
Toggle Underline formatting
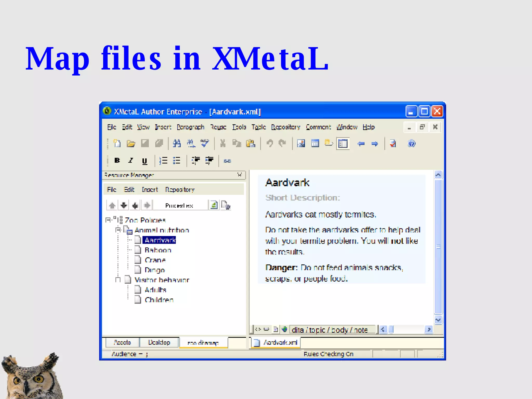pyautogui.click(x=145, y=161)
